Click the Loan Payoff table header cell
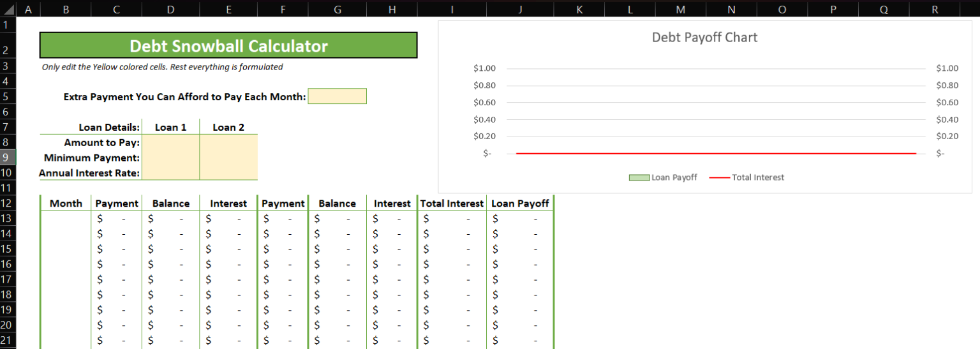The height and width of the screenshot is (349, 980). coord(520,203)
